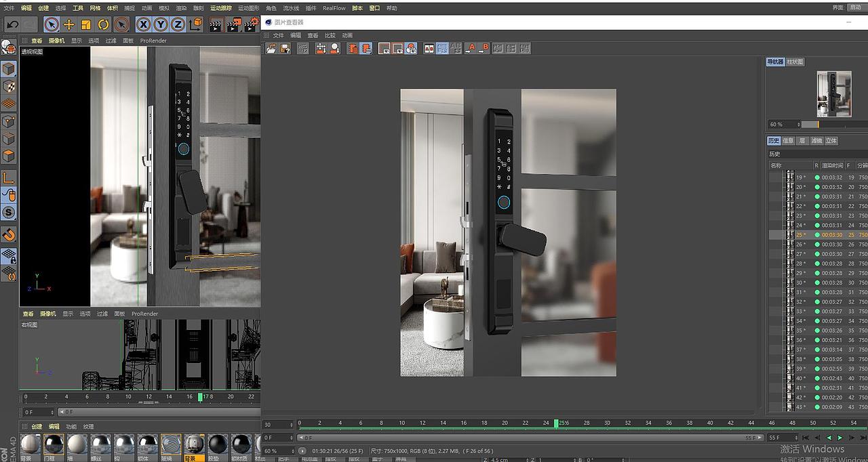Click the Picture Viewer 30 fps field
The image size is (868, 462).
(279, 425)
